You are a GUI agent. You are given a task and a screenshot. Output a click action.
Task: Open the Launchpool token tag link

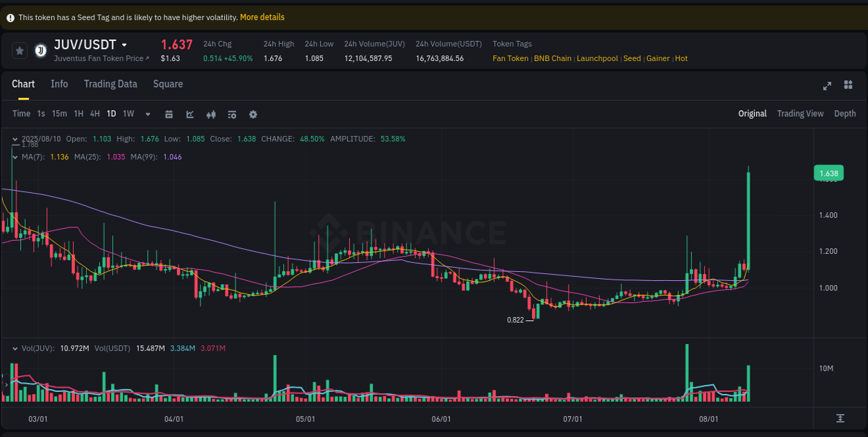[x=597, y=58]
